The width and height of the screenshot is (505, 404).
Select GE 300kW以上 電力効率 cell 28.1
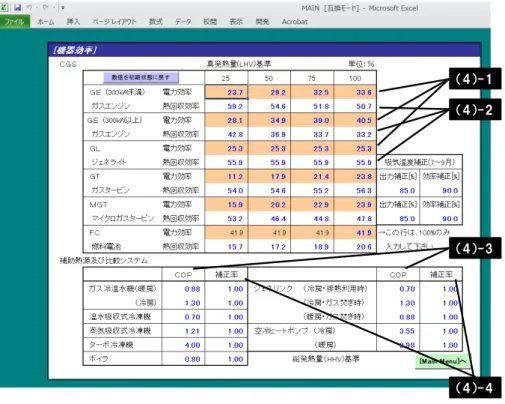tap(226, 120)
